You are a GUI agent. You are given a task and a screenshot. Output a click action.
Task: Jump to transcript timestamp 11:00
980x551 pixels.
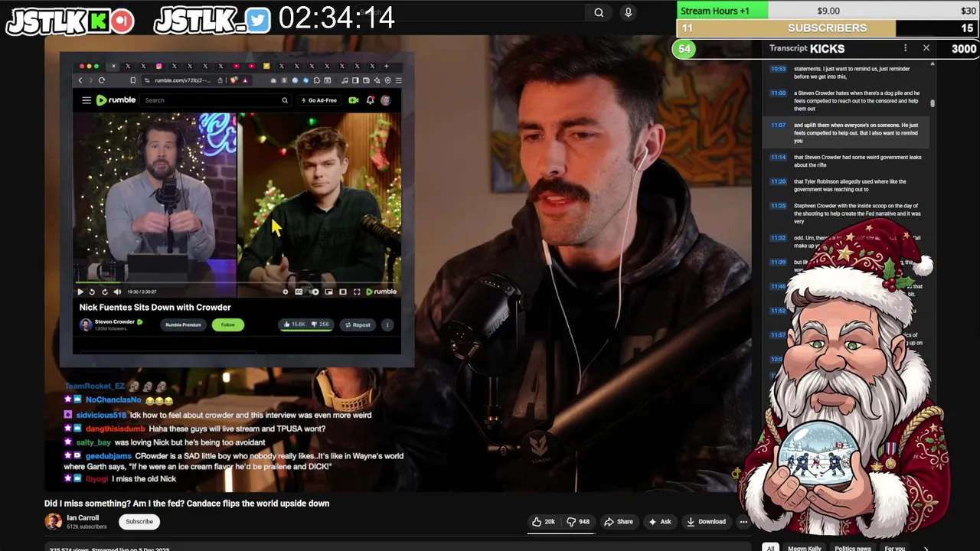pyautogui.click(x=778, y=93)
